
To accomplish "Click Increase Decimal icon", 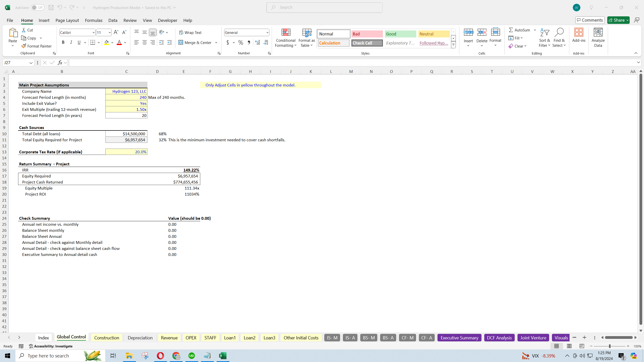I will pyautogui.click(x=257, y=42).
